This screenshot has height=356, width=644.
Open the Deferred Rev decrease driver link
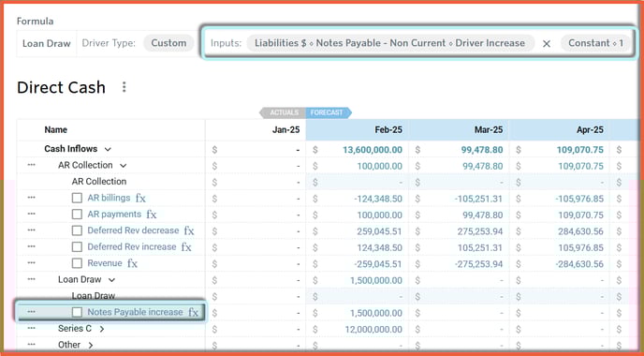pos(133,230)
